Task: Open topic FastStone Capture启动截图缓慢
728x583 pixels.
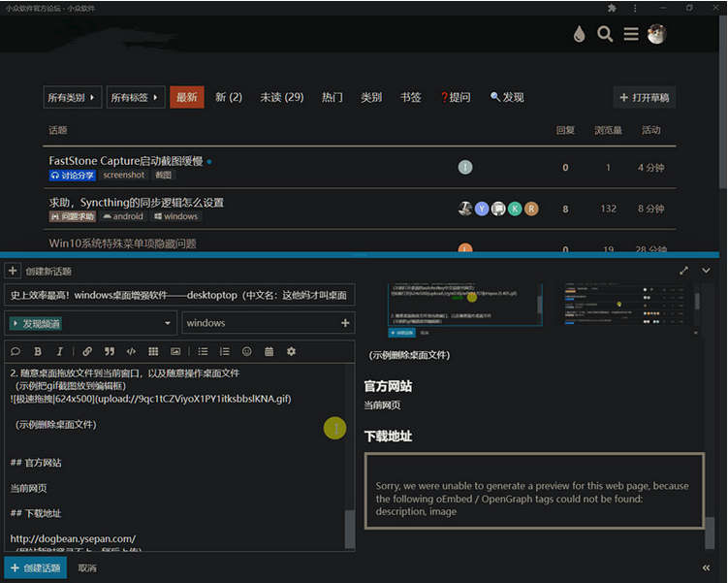Action: point(126,161)
